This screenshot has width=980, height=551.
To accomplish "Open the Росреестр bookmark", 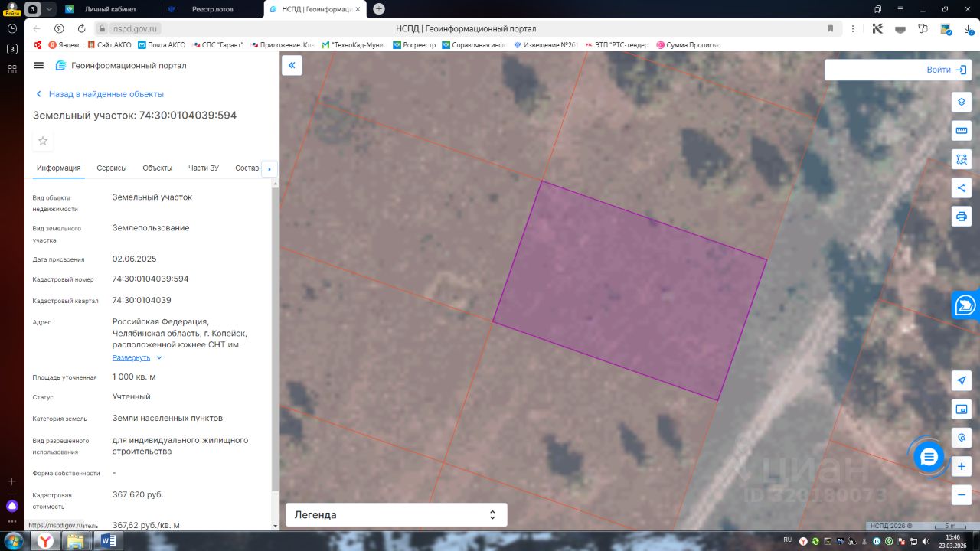I will tap(414, 45).
